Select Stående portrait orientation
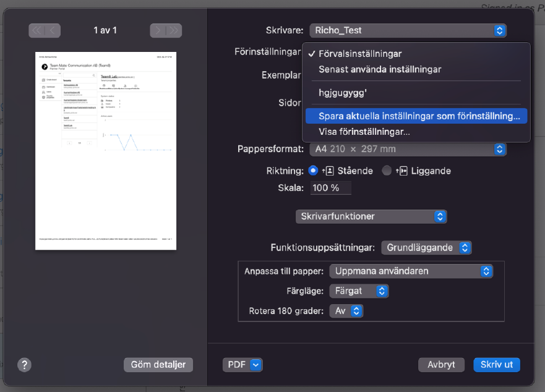This screenshot has width=545, height=392. pyautogui.click(x=313, y=171)
